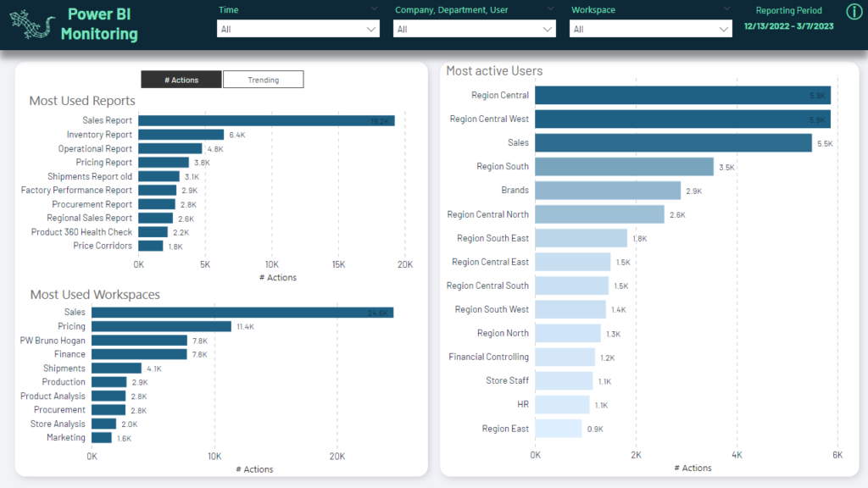This screenshot has height=488, width=868.
Task: Collapse the Workspace slicer header chevron
Action: coord(726,8)
